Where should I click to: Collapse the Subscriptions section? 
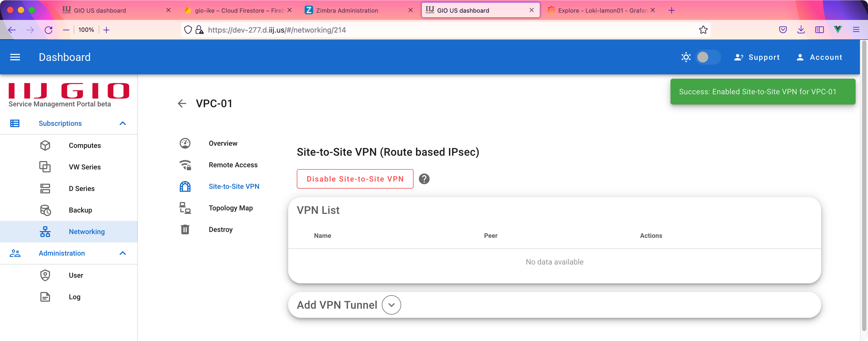[123, 123]
